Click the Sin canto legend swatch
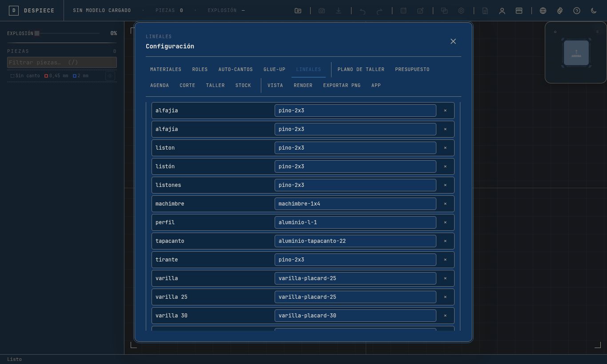The height and width of the screenshot is (364, 607). point(12,76)
